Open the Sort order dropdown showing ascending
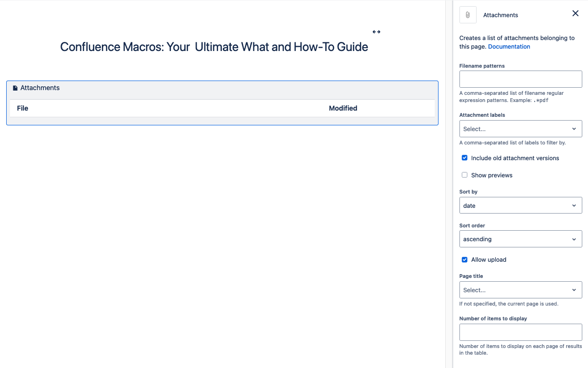The width and height of the screenshot is (588, 368). tap(520, 239)
